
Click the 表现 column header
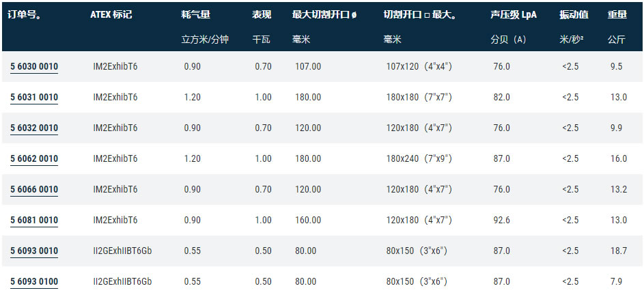point(262,14)
